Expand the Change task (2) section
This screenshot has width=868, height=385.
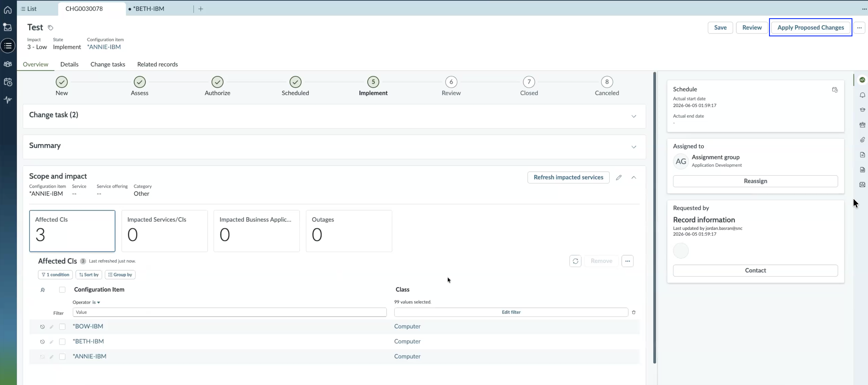pyautogui.click(x=633, y=116)
